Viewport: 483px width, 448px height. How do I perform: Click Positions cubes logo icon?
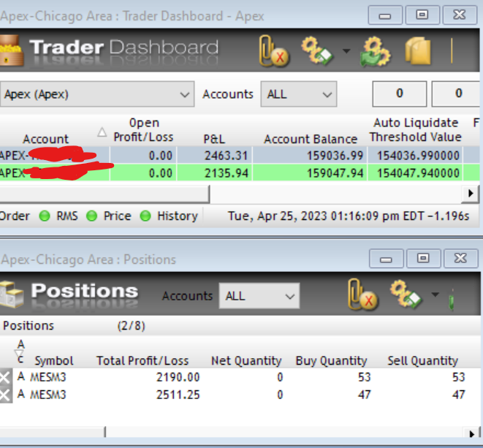(x=11, y=295)
